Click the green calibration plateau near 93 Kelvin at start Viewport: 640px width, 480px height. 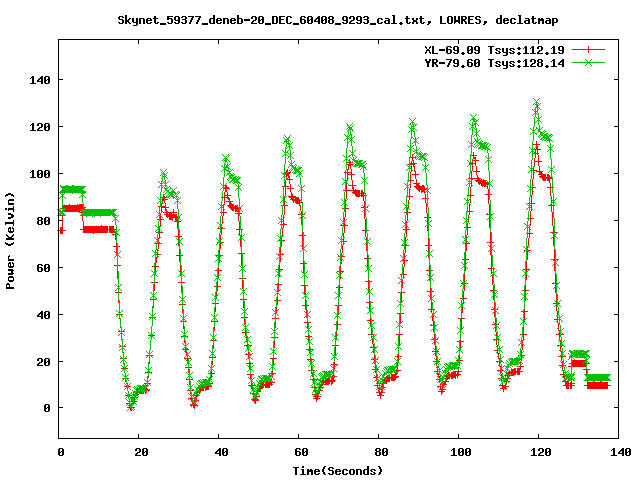[x=73, y=190]
